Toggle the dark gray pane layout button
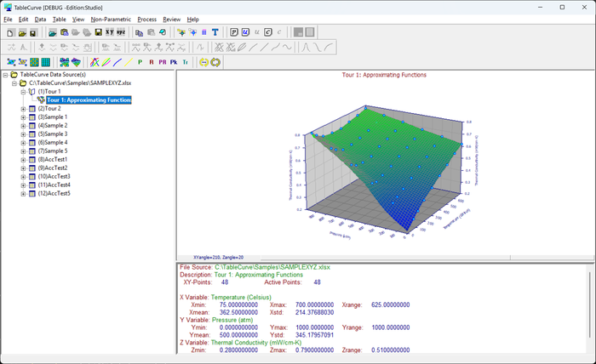Image resolution: width=596 pixels, height=364 pixels. pos(298,32)
